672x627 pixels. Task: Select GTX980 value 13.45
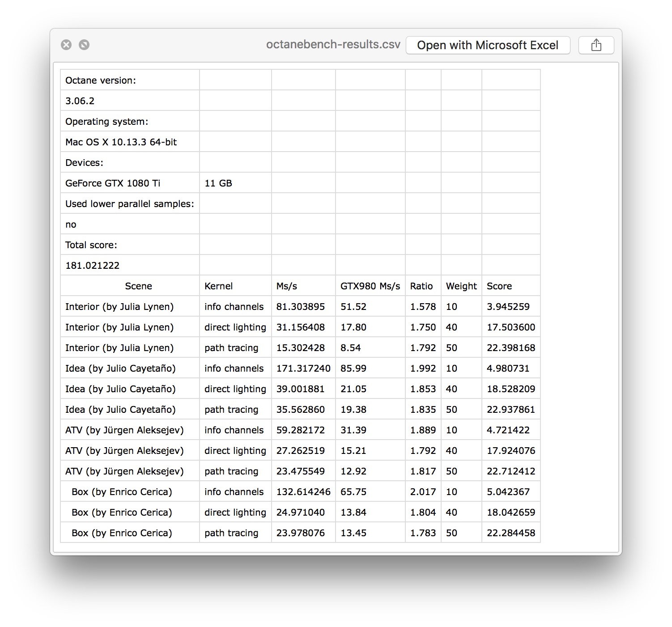[370, 533]
